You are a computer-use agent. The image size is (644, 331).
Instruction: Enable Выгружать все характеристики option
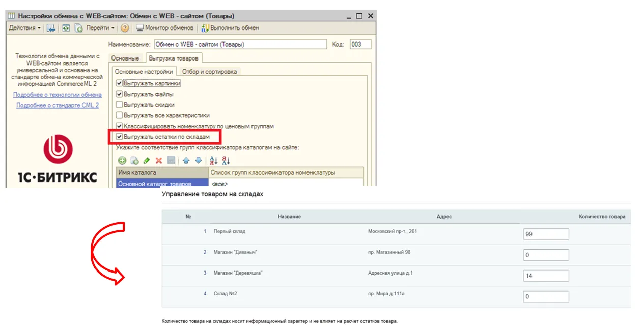pos(119,115)
